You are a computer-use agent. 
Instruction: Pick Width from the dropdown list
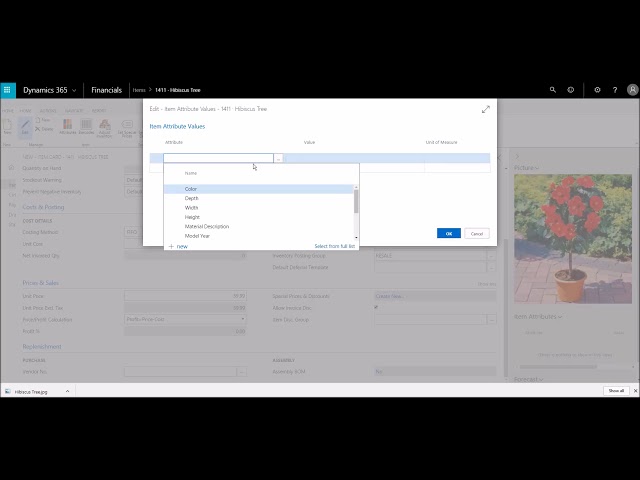192,208
